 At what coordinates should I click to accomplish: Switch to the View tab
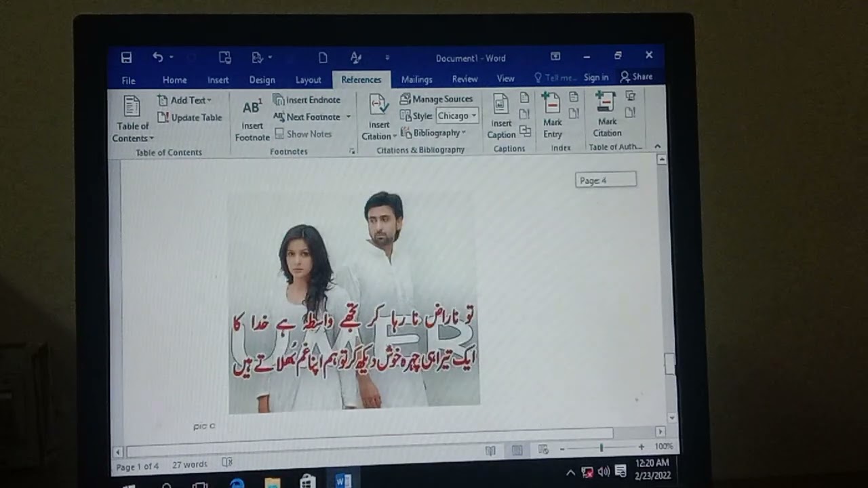[x=505, y=79]
